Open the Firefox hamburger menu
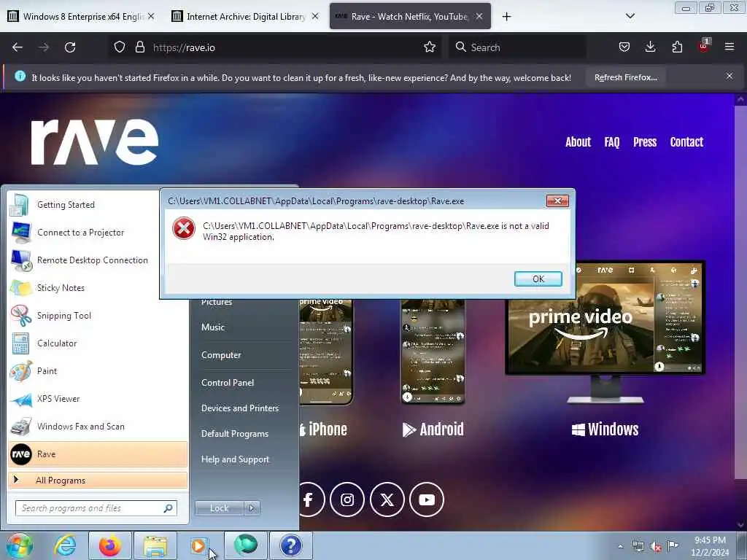747x560 pixels. pyautogui.click(x=729, y=47)
